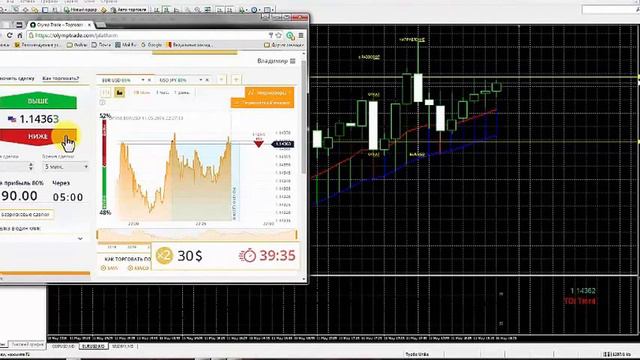Screen dimensions: 640x360
Task: Open the USD/JPY asset tab dropdown
Action: (x=201, y=80)
